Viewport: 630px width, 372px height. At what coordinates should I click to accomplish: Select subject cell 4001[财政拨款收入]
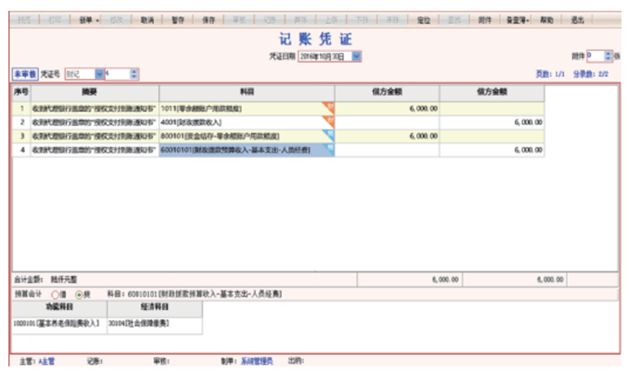(x=247, y=122)
